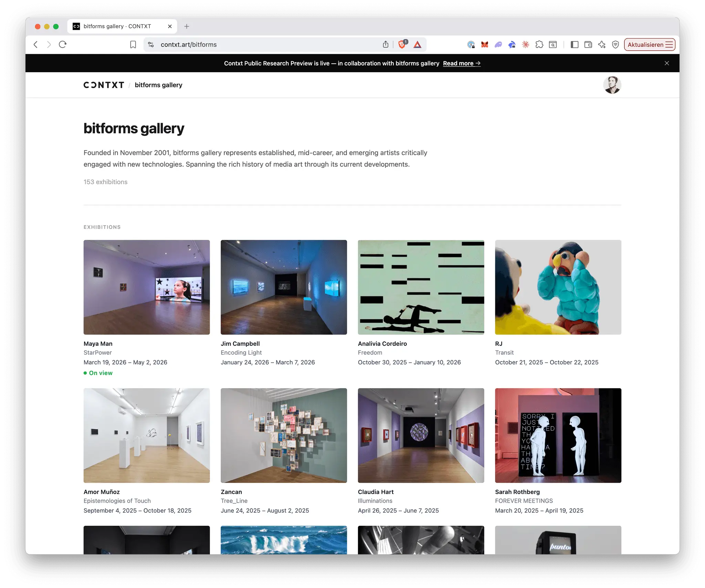The width and height of the screenshot is (705, 588).
Task: Click the artist name 'Amor Muñoz'
Action: (x=102, y=492)
